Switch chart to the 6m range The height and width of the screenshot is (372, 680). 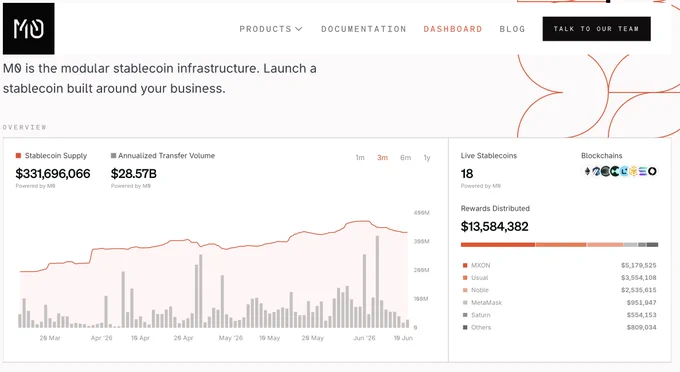pos(405,158)
